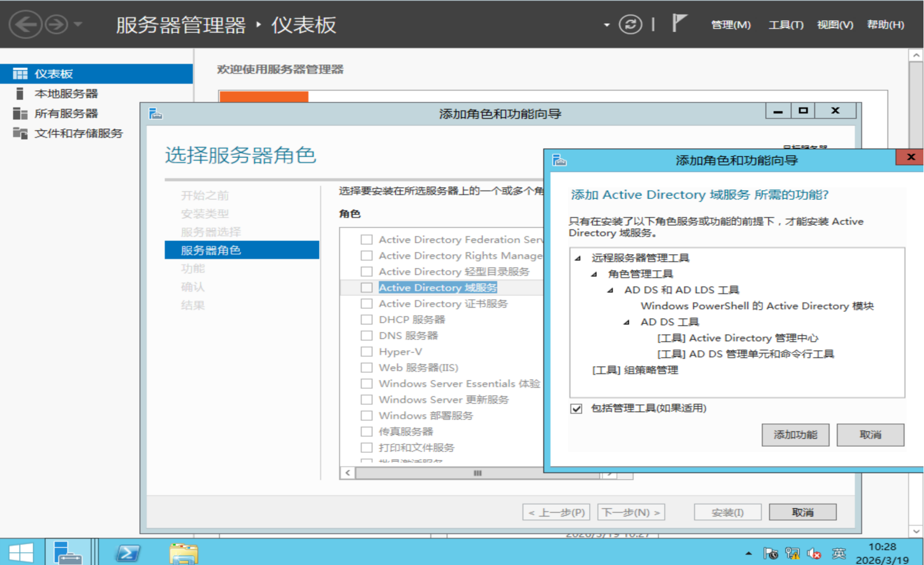The image size is (924, 565).
Task: Launch PowerShell from the taskbar
Action: coord(128,553)
